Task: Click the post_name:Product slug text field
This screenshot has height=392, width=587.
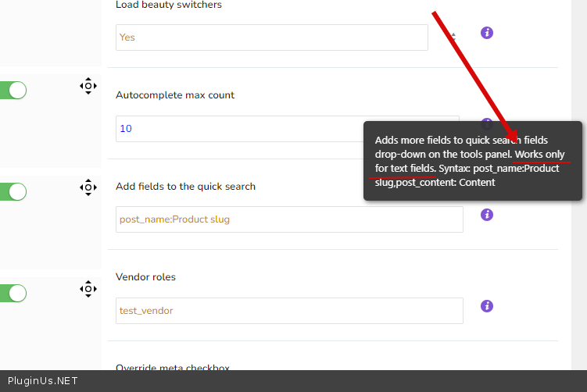Action: coord(289,219)
